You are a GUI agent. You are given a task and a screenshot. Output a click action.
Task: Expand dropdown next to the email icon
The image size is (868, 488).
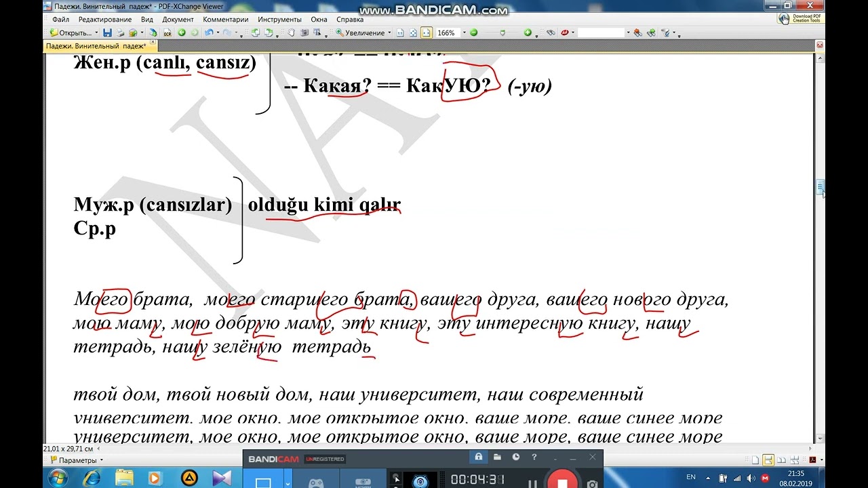tap(142, 33)
